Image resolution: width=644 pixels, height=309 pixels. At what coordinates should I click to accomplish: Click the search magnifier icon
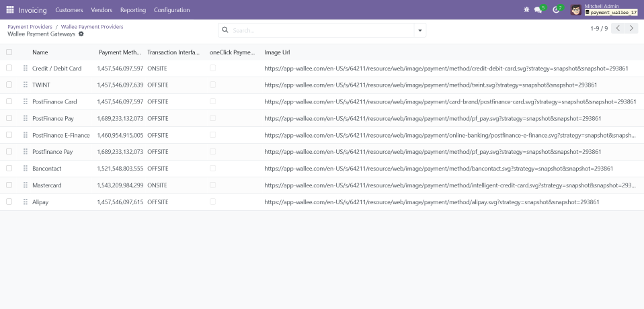pos(225,30)
